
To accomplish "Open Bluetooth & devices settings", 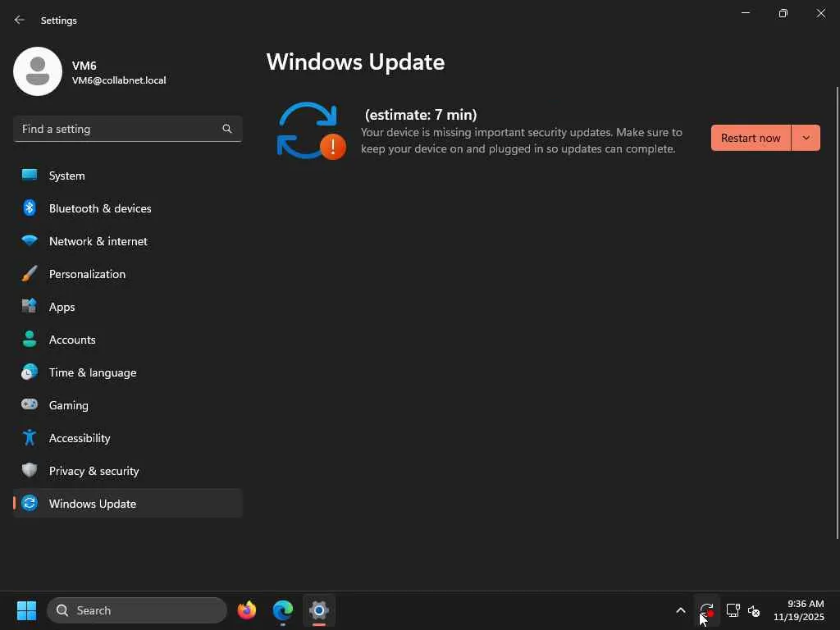I will tap(127, 208).
